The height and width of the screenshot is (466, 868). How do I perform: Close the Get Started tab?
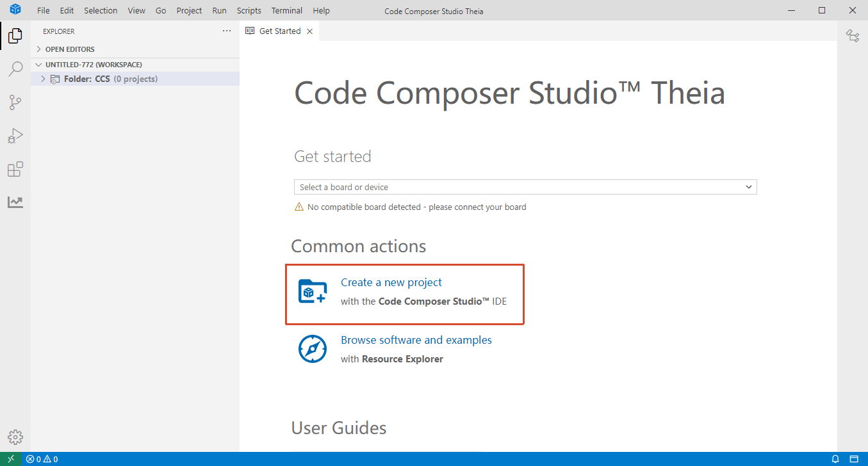[x=310, y=31]
